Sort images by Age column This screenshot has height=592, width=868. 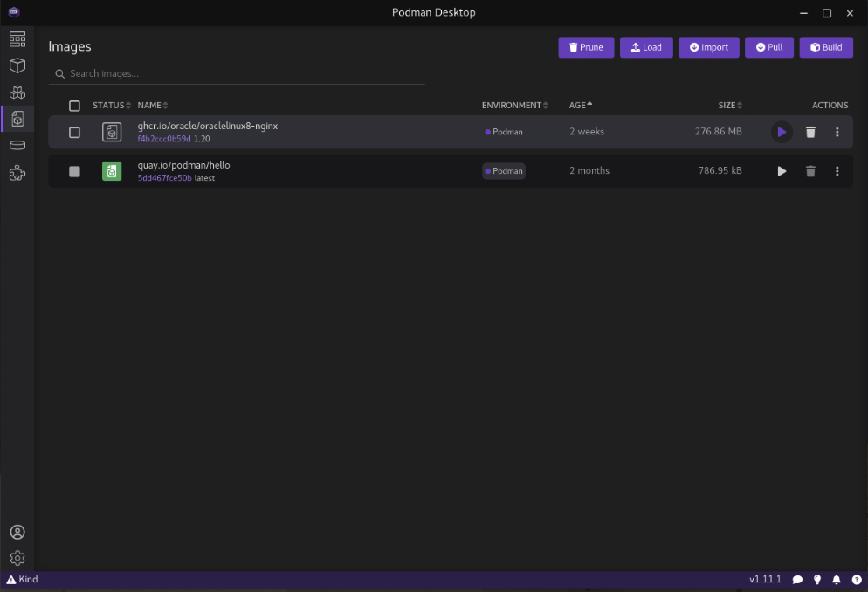point(580,105)
